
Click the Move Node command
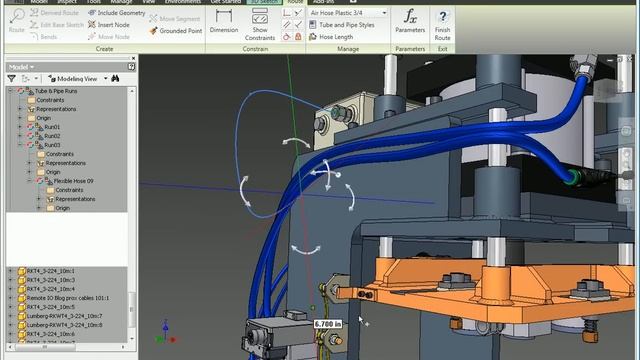(109, 37)
